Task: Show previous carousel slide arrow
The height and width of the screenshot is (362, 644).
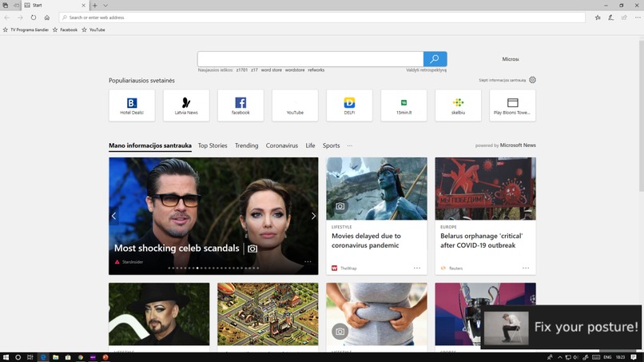Action: click(x=113, y=216)
